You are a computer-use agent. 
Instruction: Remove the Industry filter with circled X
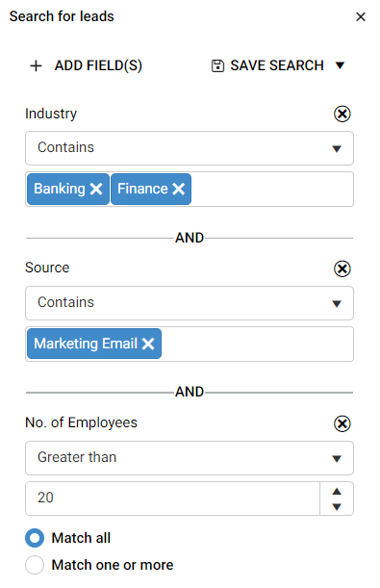[x=342, y=114]
